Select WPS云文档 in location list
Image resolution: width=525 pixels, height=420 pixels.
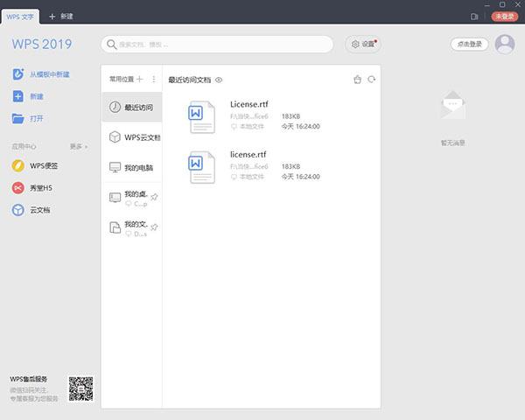pyautogui.click(x=132, y=137)
